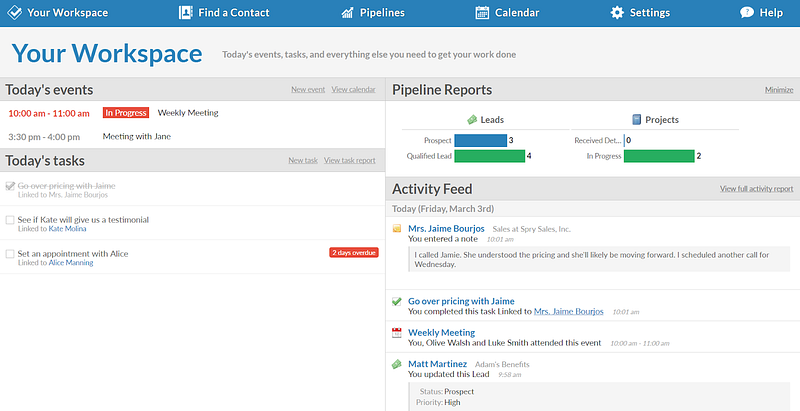Click the Find a Contact card icon
The height and width of the screenshot is (411, 800).
coord(185,12)
